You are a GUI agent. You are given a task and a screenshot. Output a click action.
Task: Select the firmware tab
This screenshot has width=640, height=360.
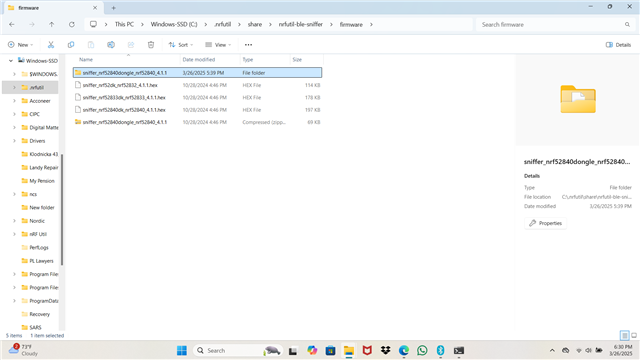53,8
